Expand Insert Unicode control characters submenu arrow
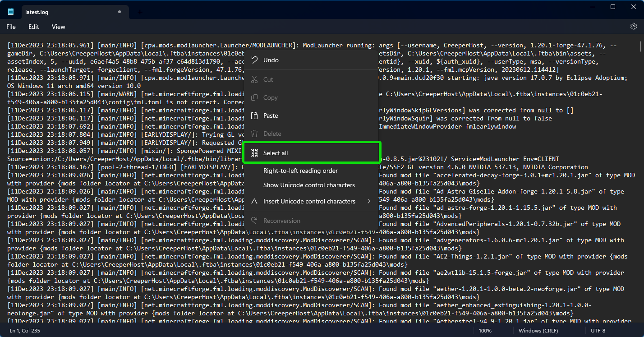The width and height of the screenshot is (644, 337). coord(369,201)
